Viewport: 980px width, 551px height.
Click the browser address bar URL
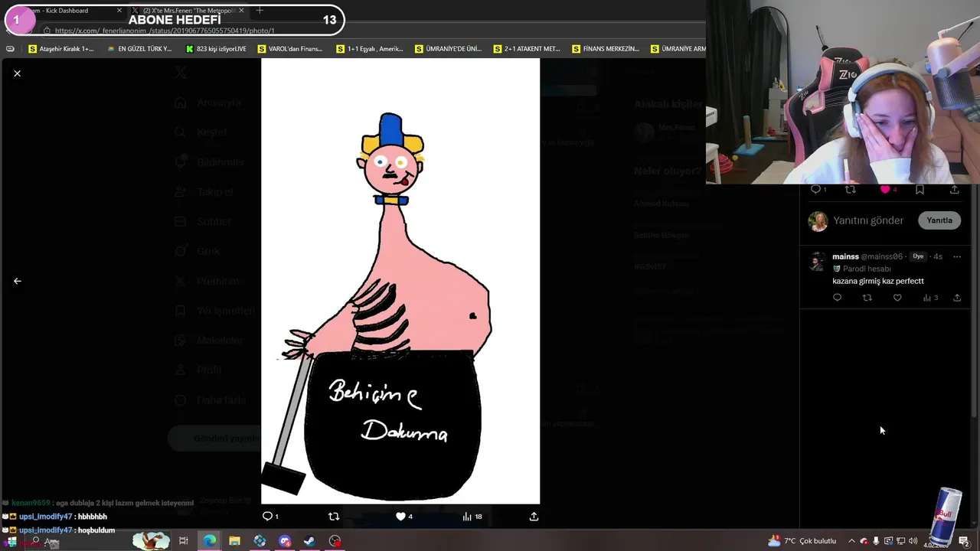tap(165, 31)
